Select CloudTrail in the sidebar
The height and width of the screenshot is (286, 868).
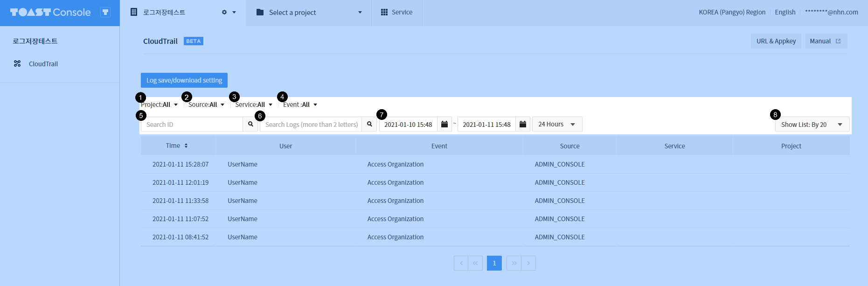(x=43, y=64)
